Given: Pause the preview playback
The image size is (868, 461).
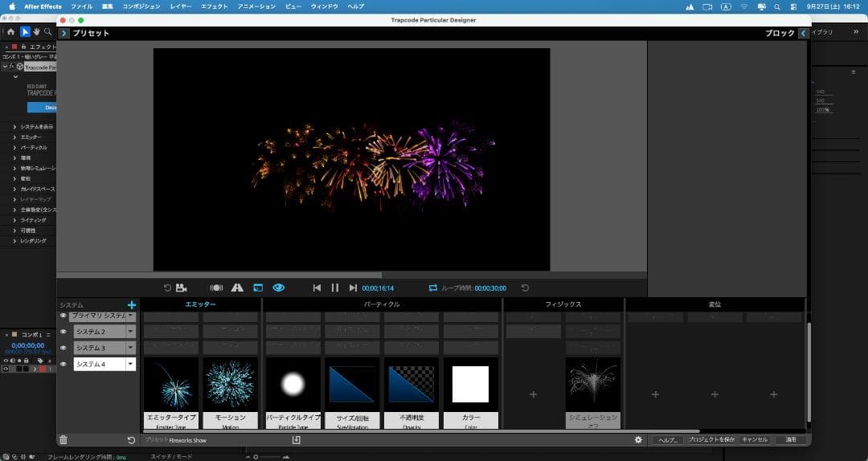Looking at the screenshot, I should click(x=335, y=288).
